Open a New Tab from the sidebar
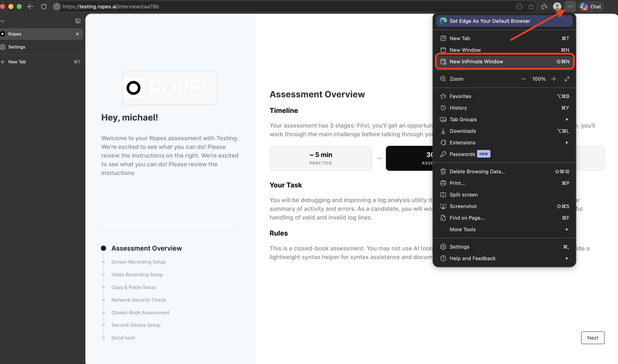This screenshot has height=364, width=618. pos(41,62)
